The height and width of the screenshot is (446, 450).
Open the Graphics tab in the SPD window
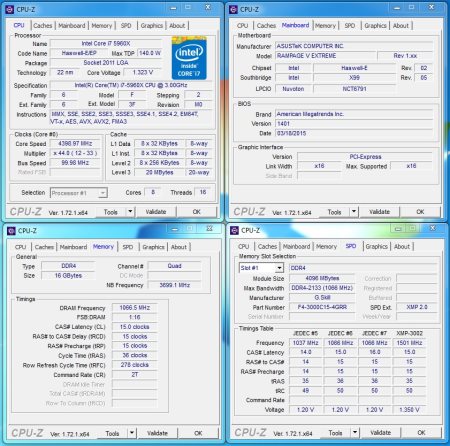376,247
